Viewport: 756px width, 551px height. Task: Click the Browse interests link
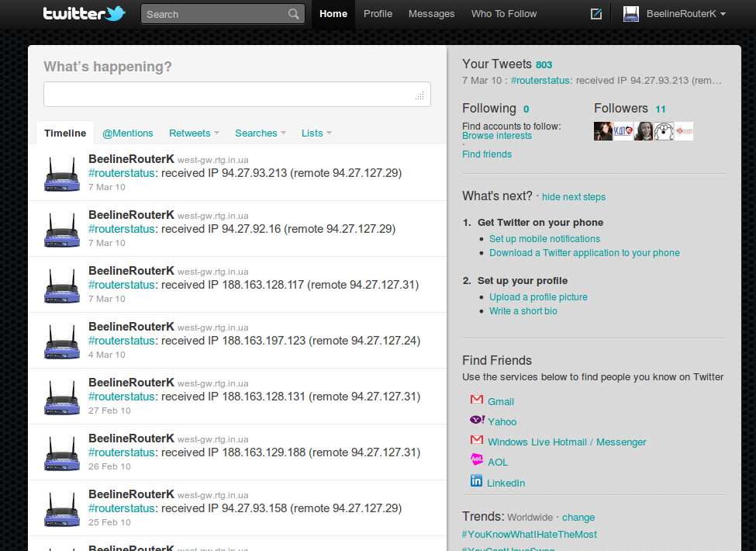496,135
